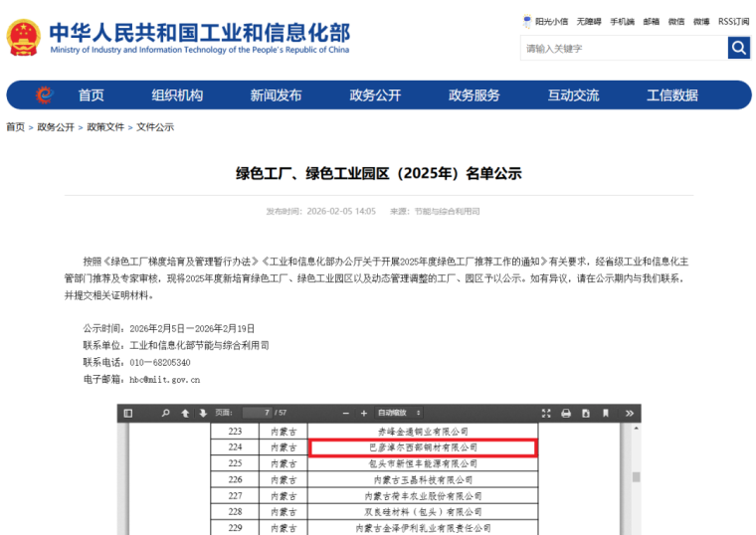The width and height of the screenshot is (756, 535).
Task: Toggle the PDF viewer sidebar
Action: [x=127, y=413]
